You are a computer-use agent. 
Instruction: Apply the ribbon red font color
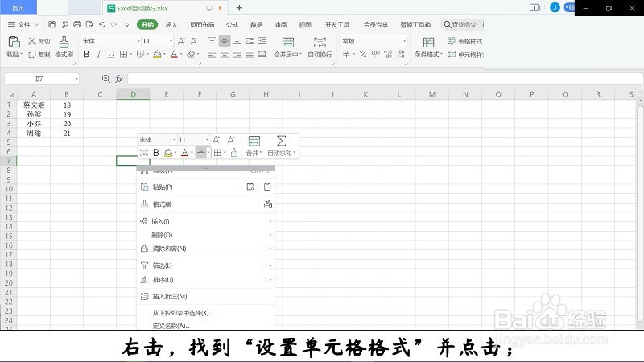pos(174,54)
